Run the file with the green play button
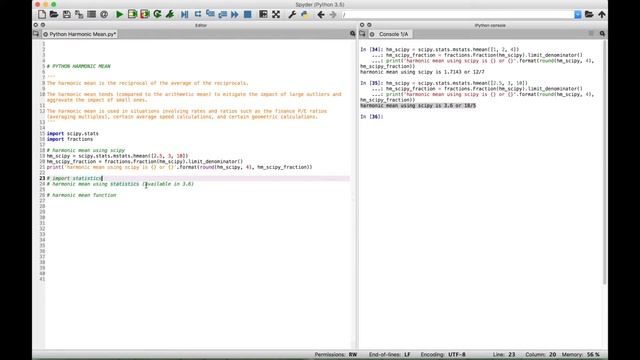 119,14
